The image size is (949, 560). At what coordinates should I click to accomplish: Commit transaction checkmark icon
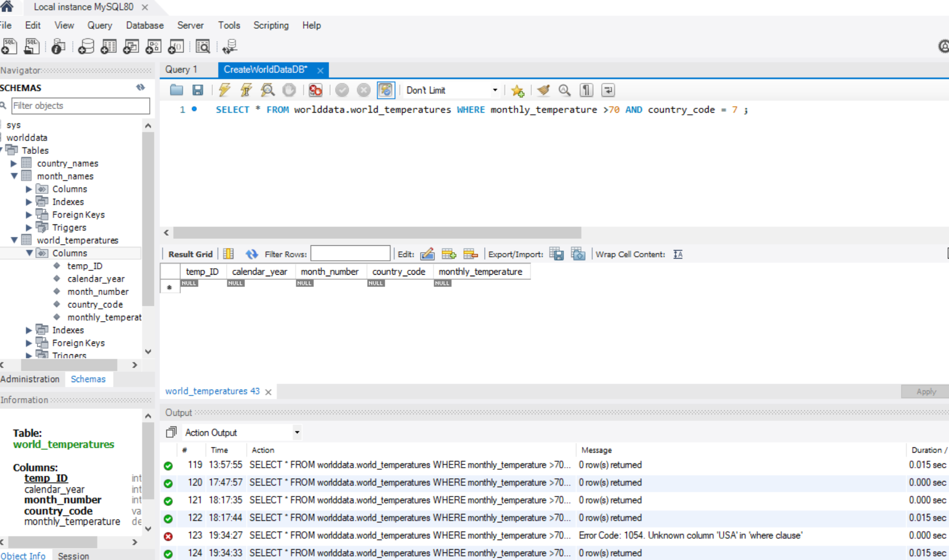click(342, 90)
